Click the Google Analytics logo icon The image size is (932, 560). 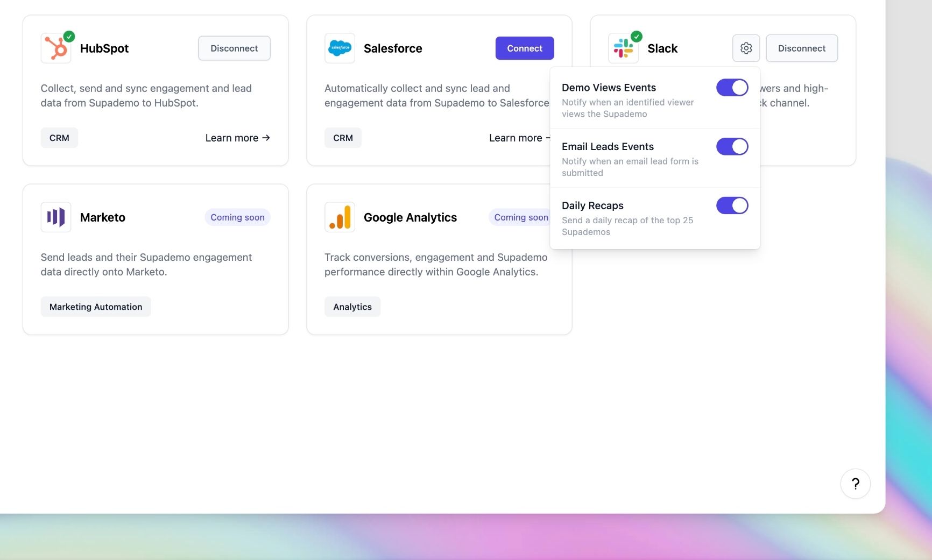tap(340, 217)
